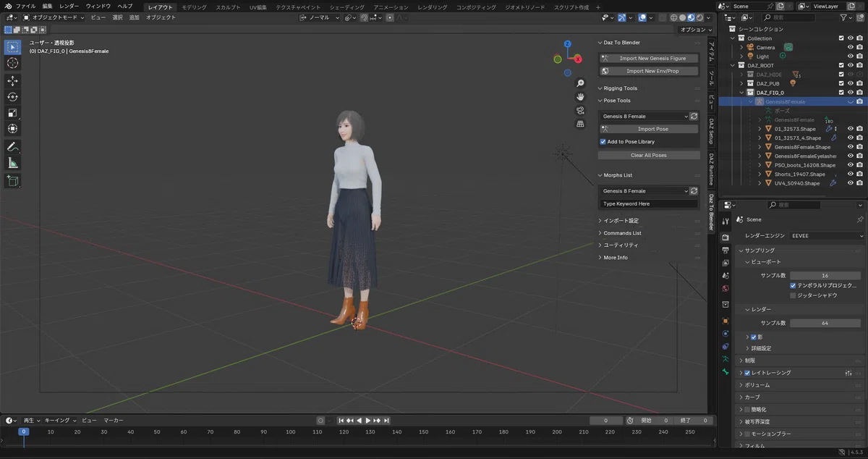868x459 pixels.
Task: Open the render engine EEVEE dropdown
Action: 827,235
